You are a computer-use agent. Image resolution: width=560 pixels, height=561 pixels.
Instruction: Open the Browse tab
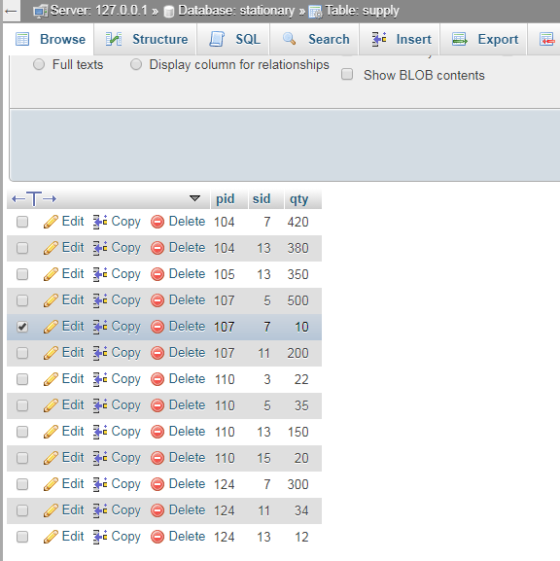coord(50,39)
